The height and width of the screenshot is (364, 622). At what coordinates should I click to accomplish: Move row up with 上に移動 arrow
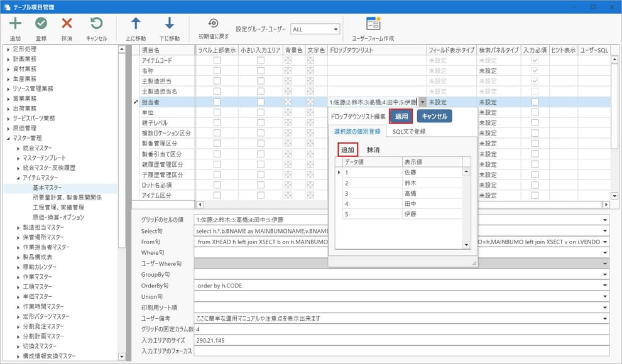(135, 24)
